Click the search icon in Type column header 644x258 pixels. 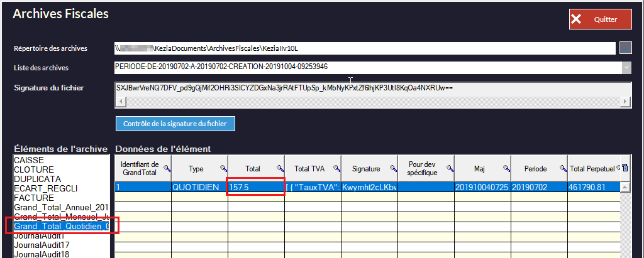[223, 168]
